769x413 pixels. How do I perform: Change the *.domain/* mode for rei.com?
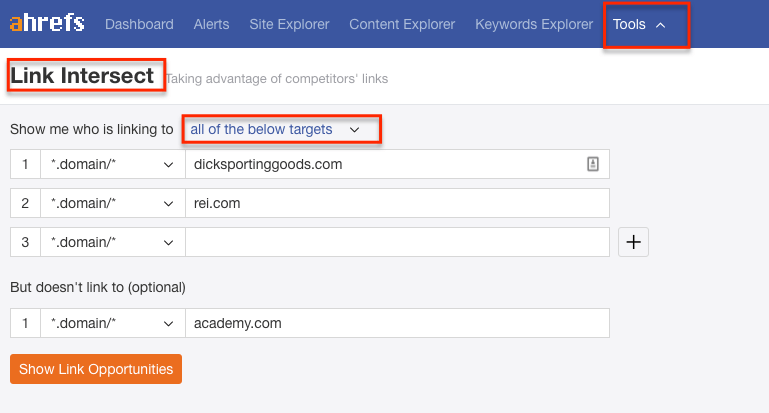click(x=112, y=203)
